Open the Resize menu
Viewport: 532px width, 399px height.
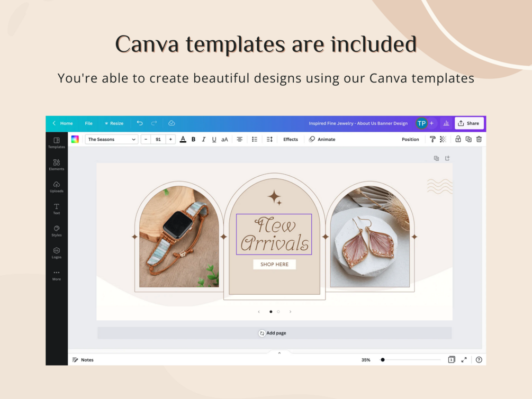pos(114,123)
